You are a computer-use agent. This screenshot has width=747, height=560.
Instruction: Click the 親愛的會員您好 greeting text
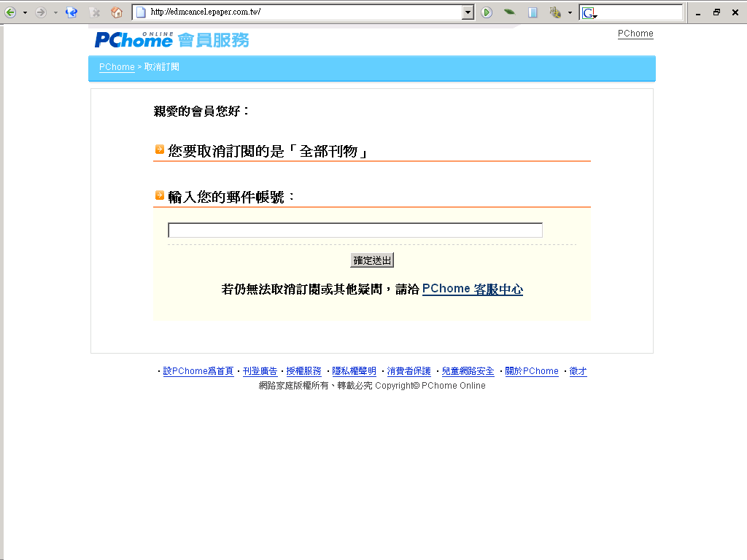click(x=201, y=112)
